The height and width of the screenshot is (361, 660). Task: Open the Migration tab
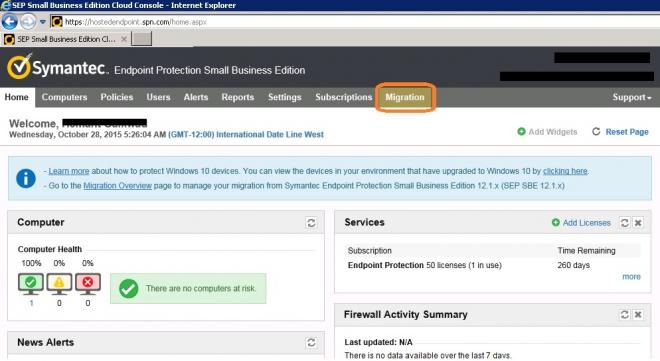point(405,97)
